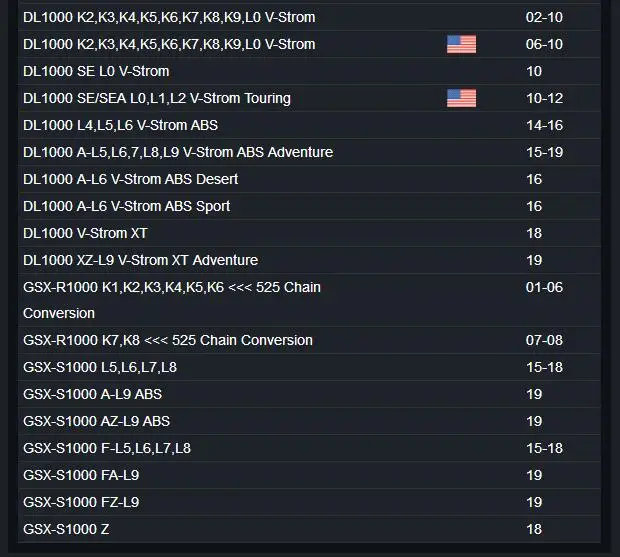This screenshot has height=557, width=620.
Task: Select GSX-S1000 F-L5,L6,L7,L8 row
Action: coord(107,448)
